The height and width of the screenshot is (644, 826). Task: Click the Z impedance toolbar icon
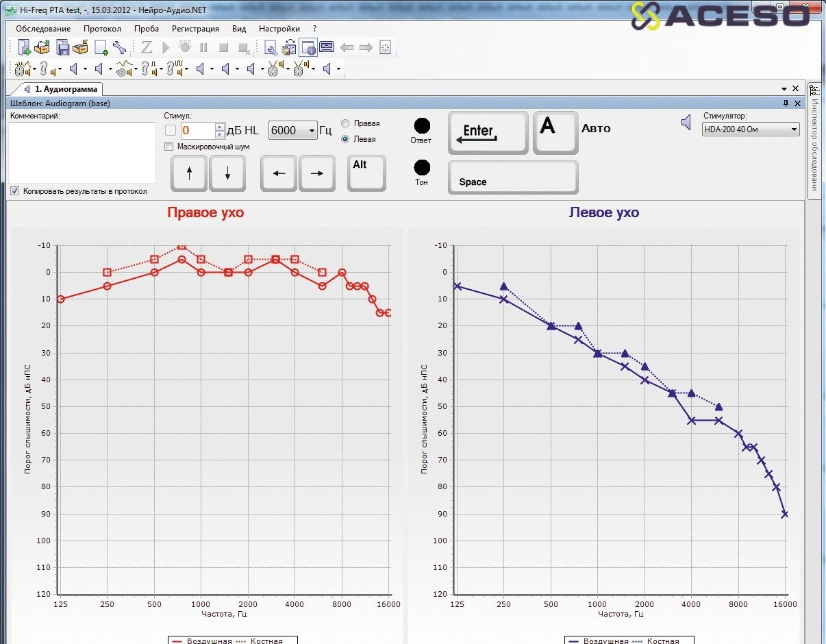(x=147, y=47)
